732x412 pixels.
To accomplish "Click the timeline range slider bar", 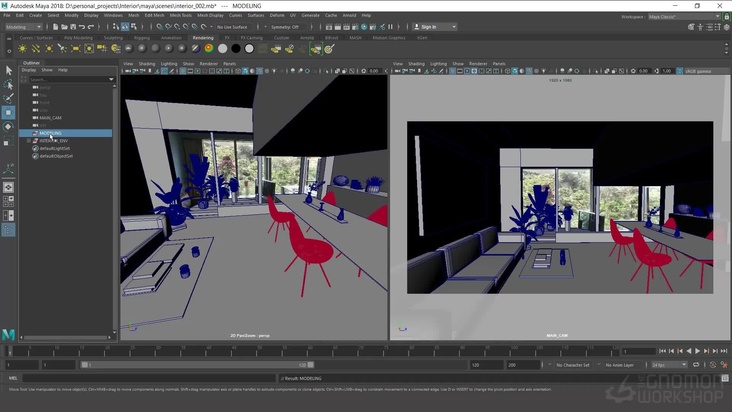I will coord(200,365).
